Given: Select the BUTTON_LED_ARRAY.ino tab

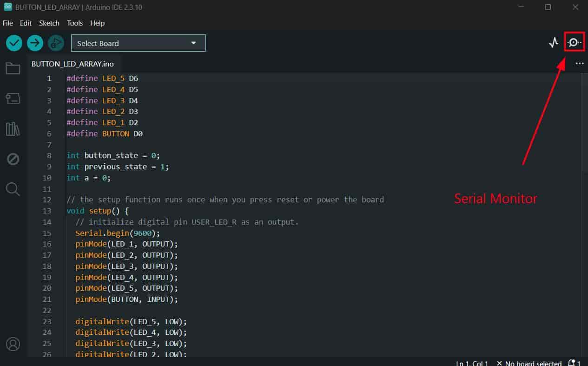Looking at the screenshot, I should pos(73,64).
